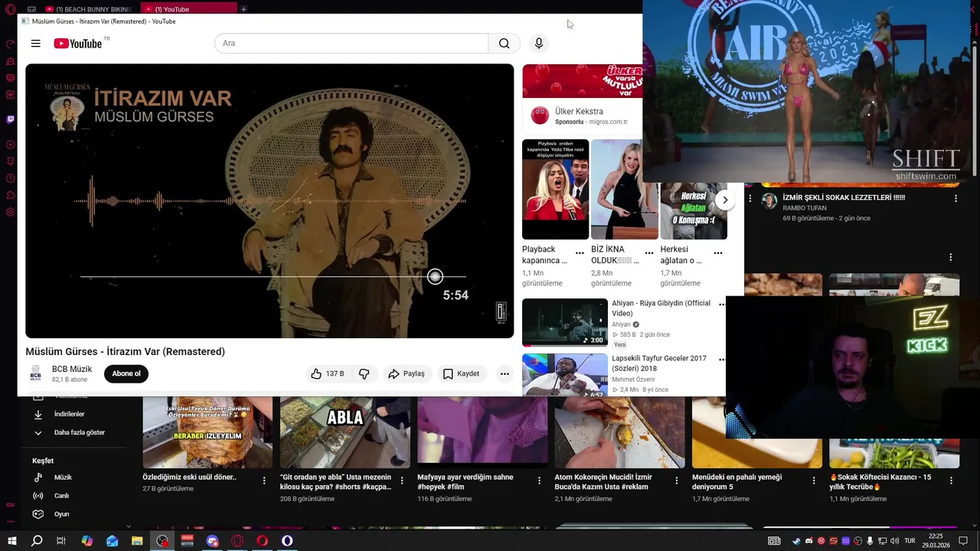980x551 pixels.
Task: Click the 'Mafyaya ayar verdiğim sahne' title
Action: pyautogui.click(x=465, y=481)
